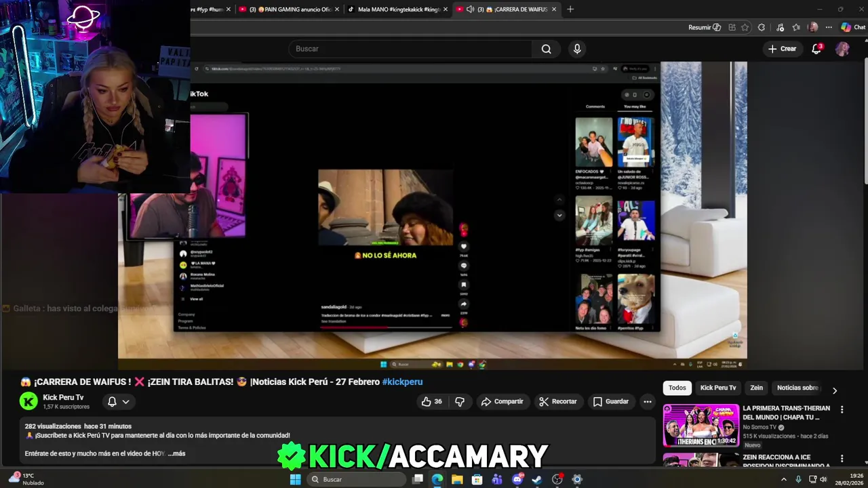Open browser profile avatar
The width and height of the screenshot is (868, 488).
tap(813, 27)
